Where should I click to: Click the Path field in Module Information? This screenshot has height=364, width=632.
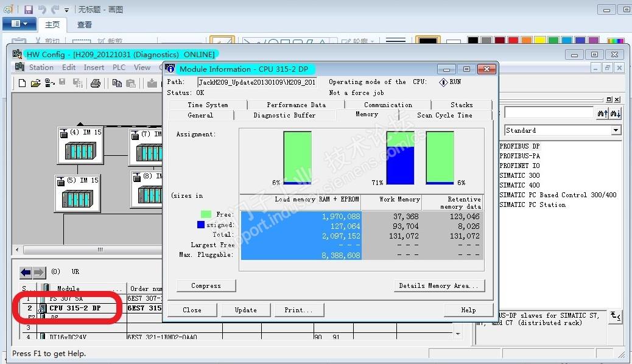(x=257, y=82)
